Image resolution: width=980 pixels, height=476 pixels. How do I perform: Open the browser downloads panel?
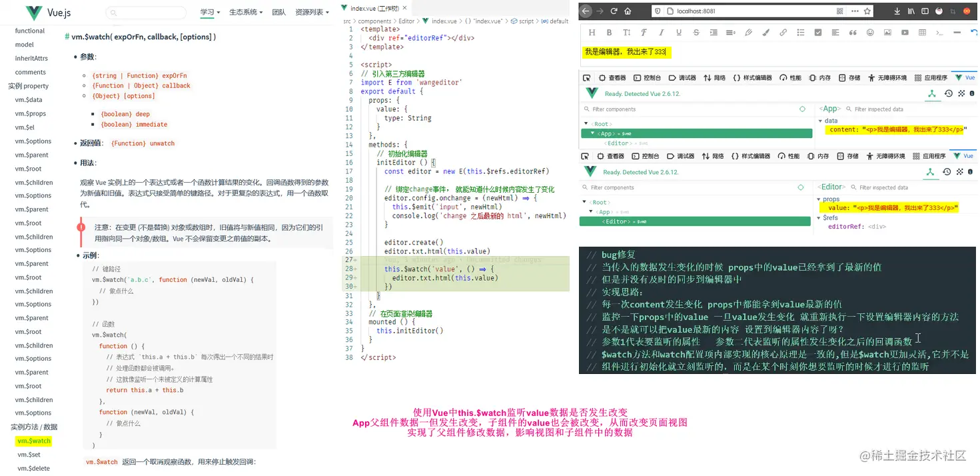(x=897, y=11)
